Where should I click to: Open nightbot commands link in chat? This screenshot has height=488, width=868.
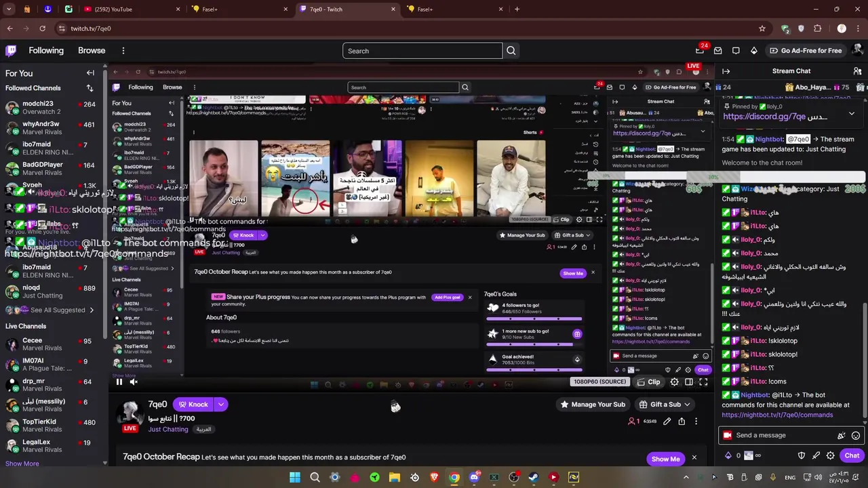coord(777,415)
